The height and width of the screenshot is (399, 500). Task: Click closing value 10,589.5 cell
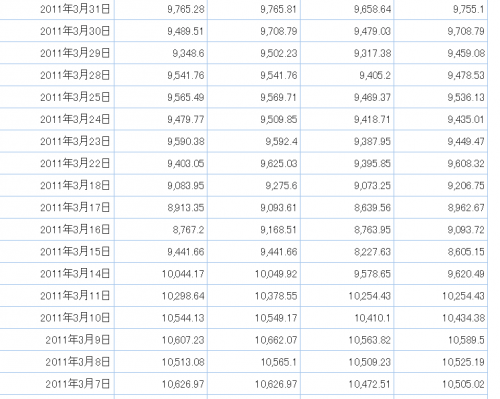tap(441, 340)
